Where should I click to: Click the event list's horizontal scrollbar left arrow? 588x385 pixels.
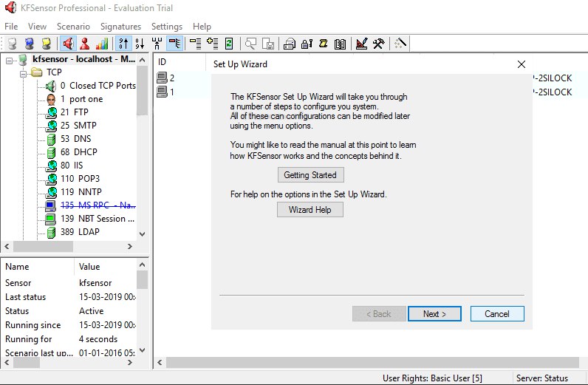160,362
